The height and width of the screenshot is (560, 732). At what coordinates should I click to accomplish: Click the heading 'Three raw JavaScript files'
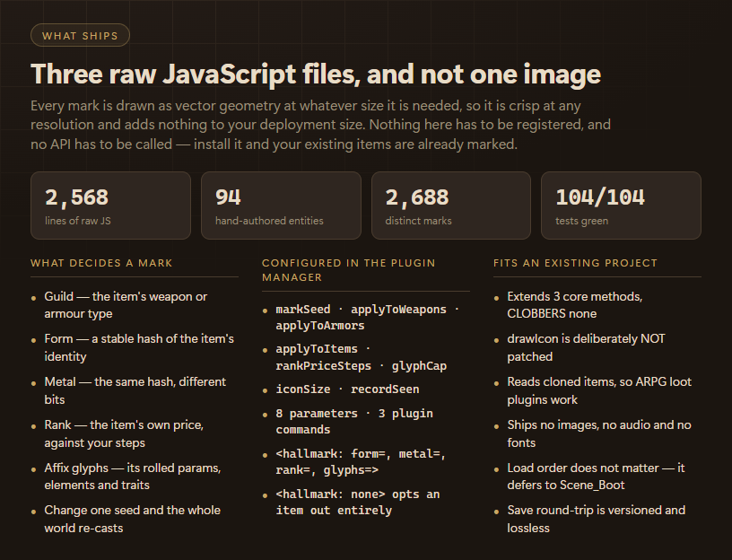[x=316, y=74]
